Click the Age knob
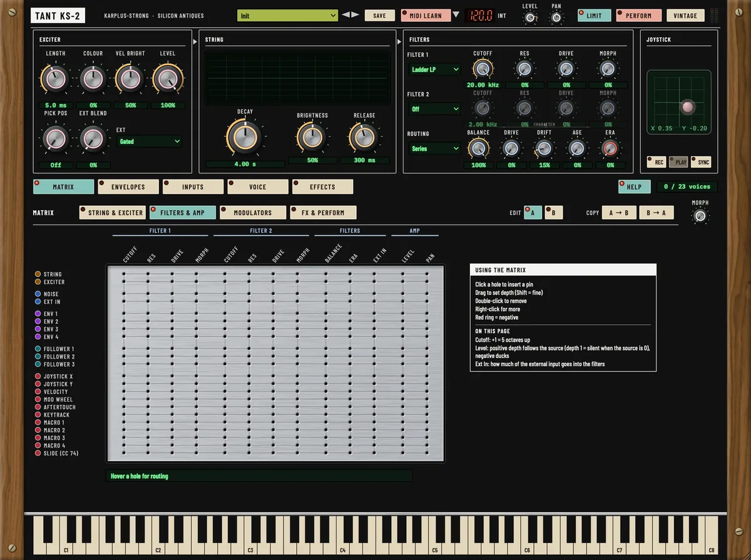The height and width of the screenshot is (560, 751). coord(577,148)
